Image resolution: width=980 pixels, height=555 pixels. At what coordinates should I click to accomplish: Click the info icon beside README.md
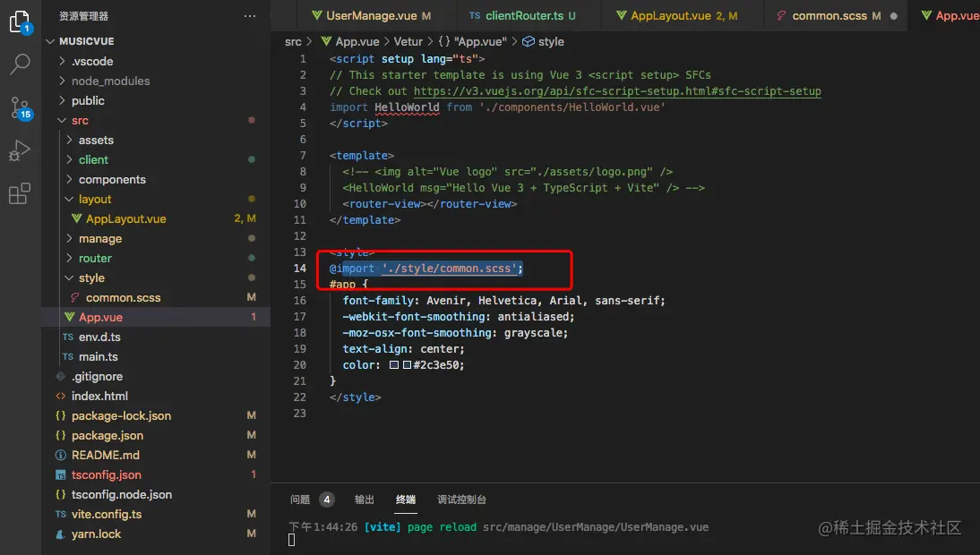(x=61, y=455)
